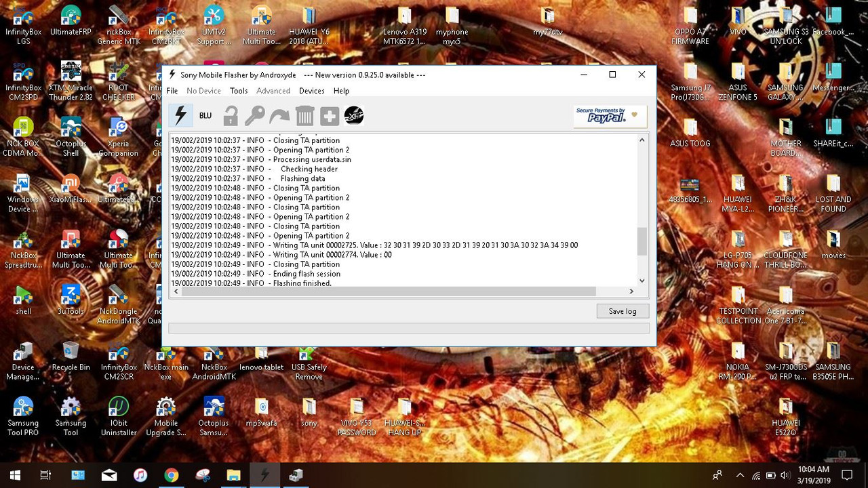Select the OPPO A7 FIRMWARE folder
868x488 pixels.
[x=690, y=26]
